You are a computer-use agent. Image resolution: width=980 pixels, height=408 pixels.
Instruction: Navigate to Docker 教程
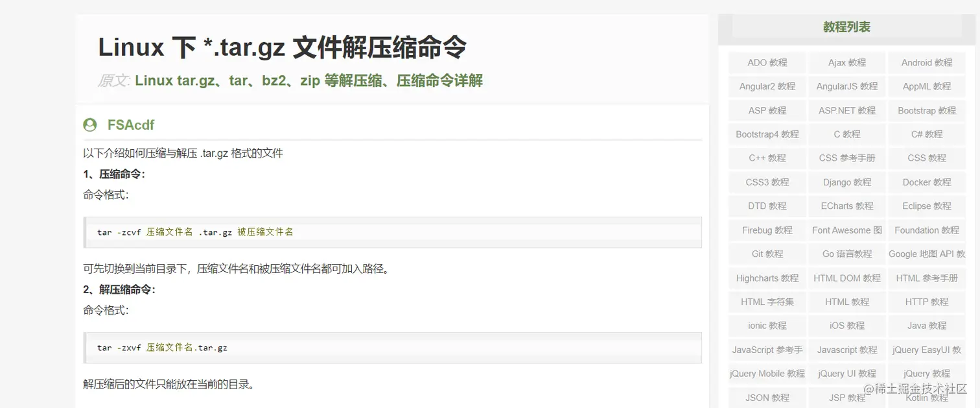point(927,182)
